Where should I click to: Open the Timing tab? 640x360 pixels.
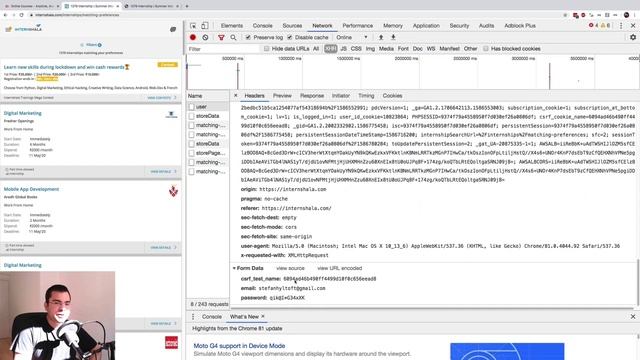click(366, 96)
